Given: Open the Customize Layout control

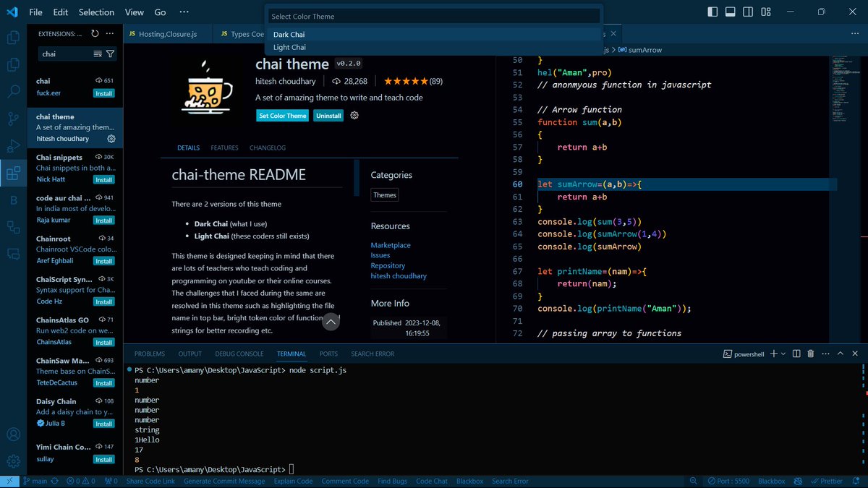Looking at the screenshot, I should click(x=766, y=12).
